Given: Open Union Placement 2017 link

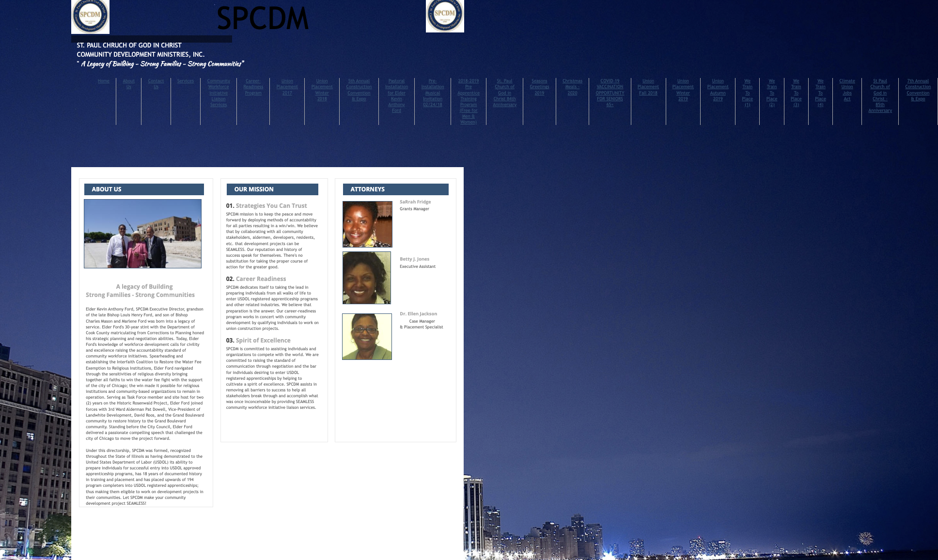Looking at the screenshot, I should 287,87.
